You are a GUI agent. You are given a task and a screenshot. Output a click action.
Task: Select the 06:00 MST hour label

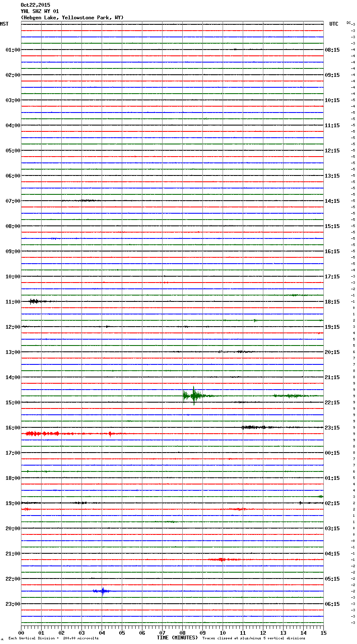click(13, 176)
